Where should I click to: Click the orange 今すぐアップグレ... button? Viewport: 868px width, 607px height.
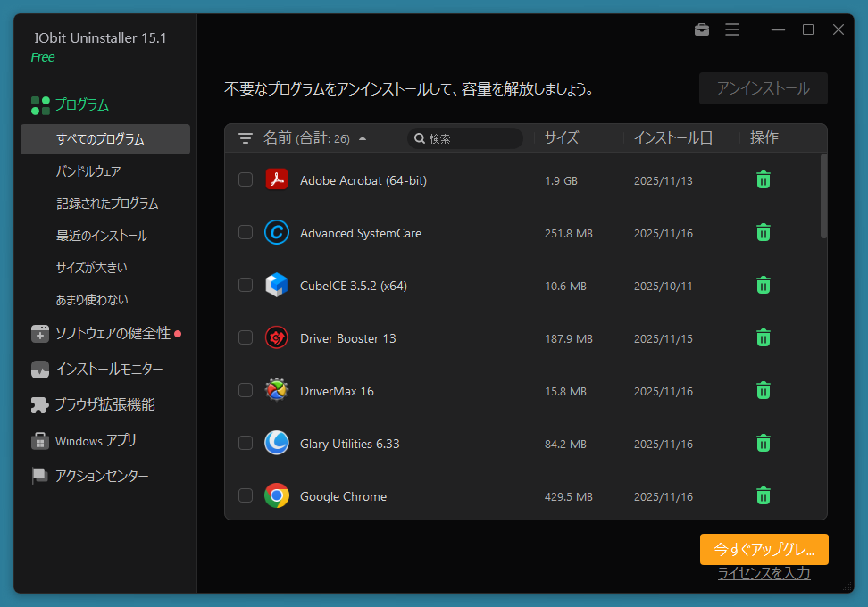tap(764, 550)
